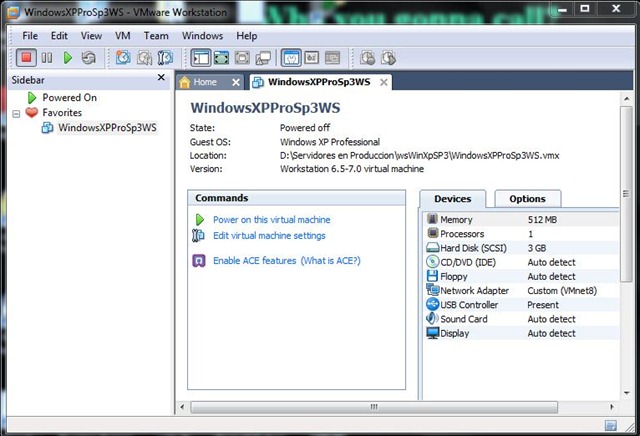Click the Capture Movie toolbar icon
Image resolution: width=640 pixels, height=436 pixels.
pos(367,58)
